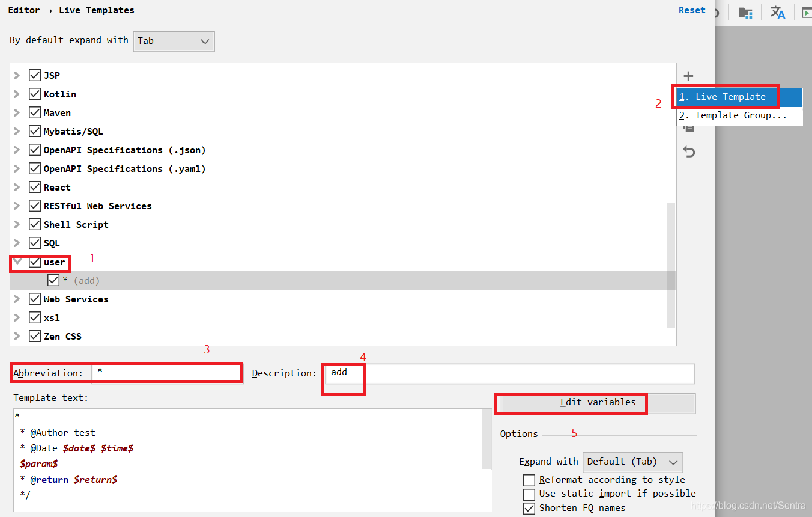Click the Editor breadcrumb
Screen dimensions: 812x517
click(x=24, y=10)
